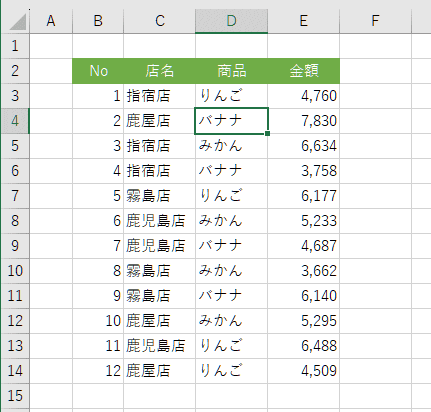Viewport: 431px width, 412px height.
Task: Select みかん cell in row 12
Action: pyautogui.click(x=231, y=321)
